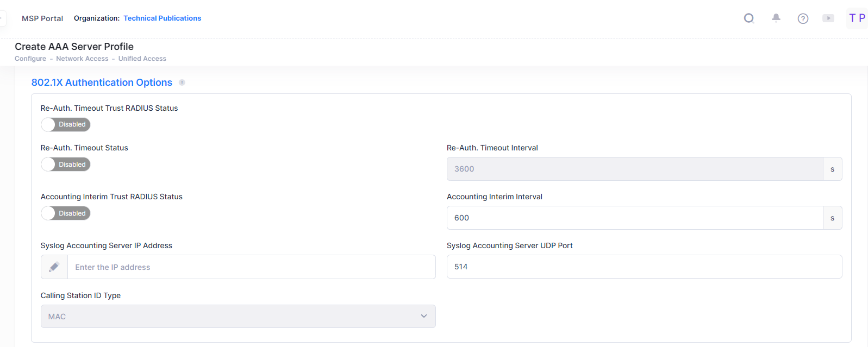Click the Accounting Interim Interval field
This screenshot has width=868, height=347.
coord(634,218)
